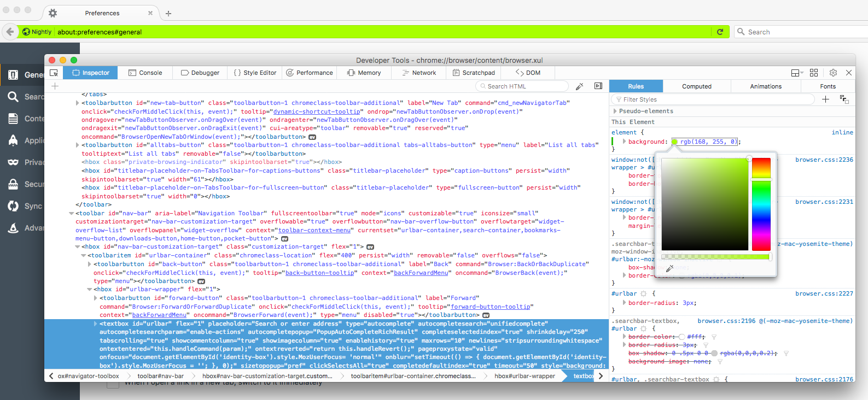
Task: Click the add new rule plus icon
Action: click(x=825, y=99)
